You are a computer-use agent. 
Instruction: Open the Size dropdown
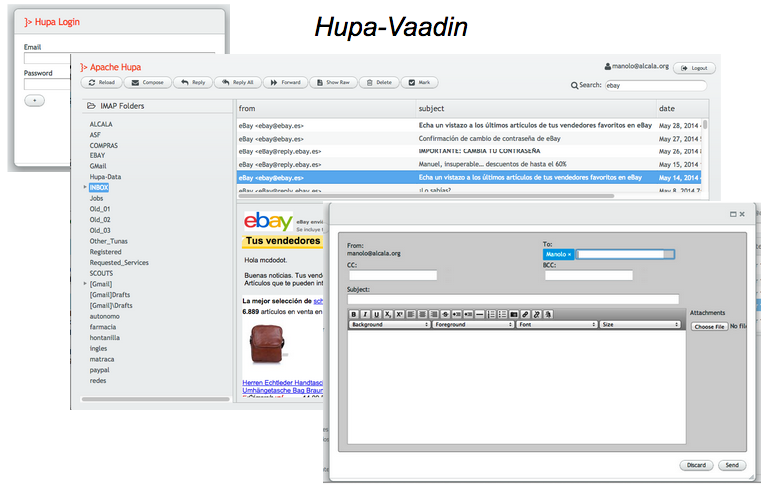click(x=640, y=325)
